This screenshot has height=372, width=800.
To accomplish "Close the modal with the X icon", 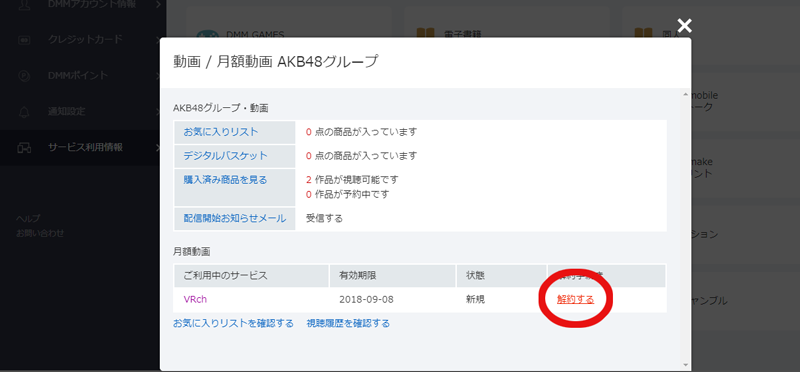I will click(x=684, y=25).
